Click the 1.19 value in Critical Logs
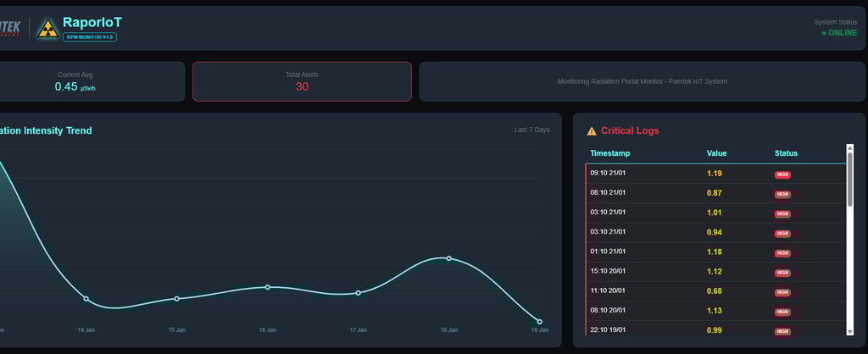This screenshot has width=868, height=354. [714, 174]
